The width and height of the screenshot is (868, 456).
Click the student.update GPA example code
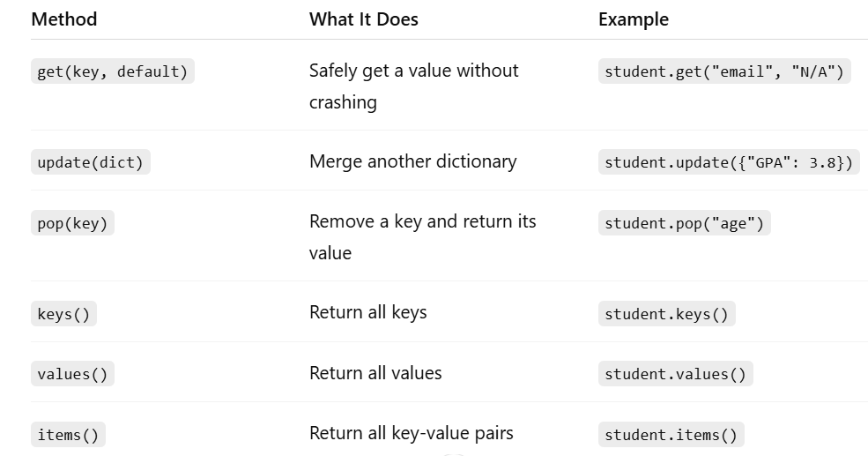pyautogui.click(x=729, y=162)
